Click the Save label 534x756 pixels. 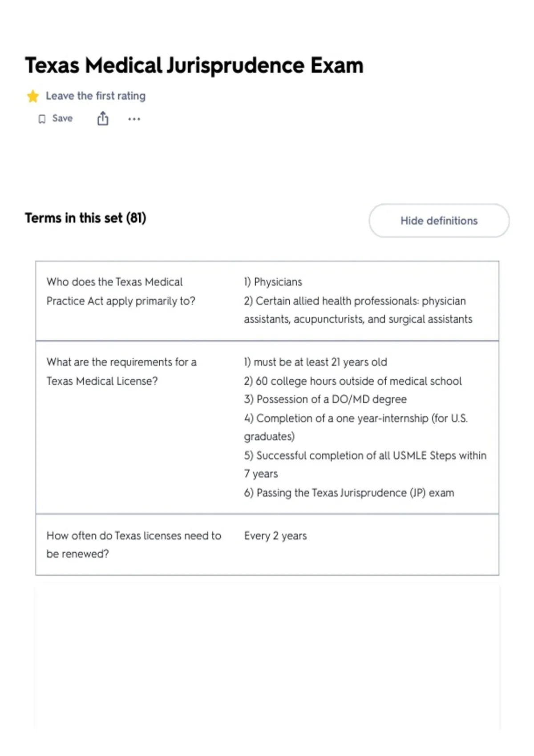(x=62, y=118)
